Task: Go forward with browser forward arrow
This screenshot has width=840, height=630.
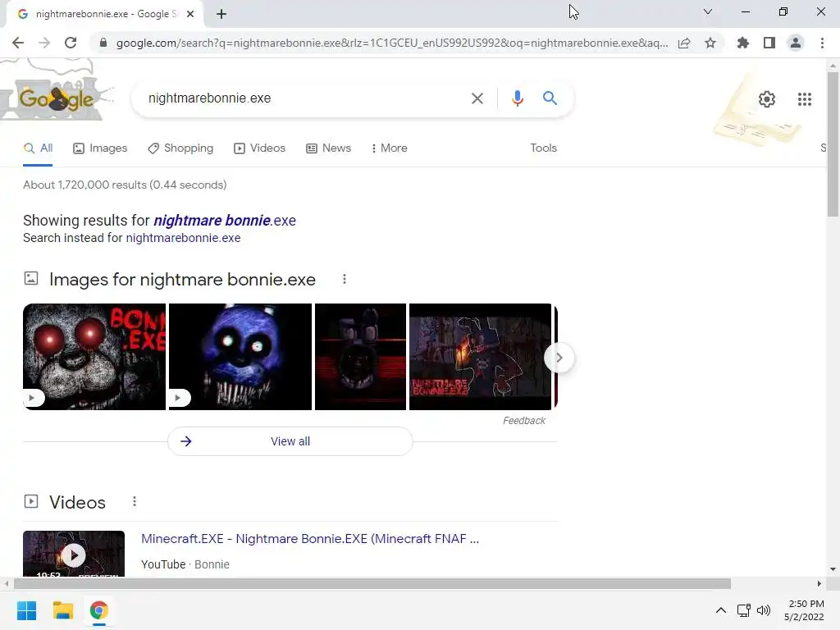Action: (44, 43)
